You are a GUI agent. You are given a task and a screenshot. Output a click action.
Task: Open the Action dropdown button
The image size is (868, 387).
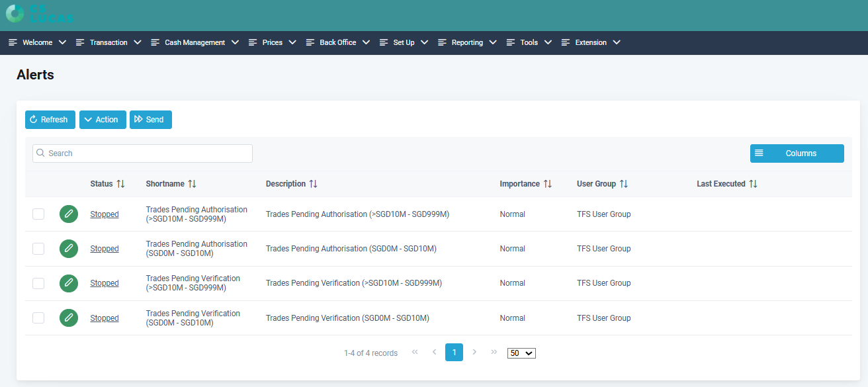103,120
